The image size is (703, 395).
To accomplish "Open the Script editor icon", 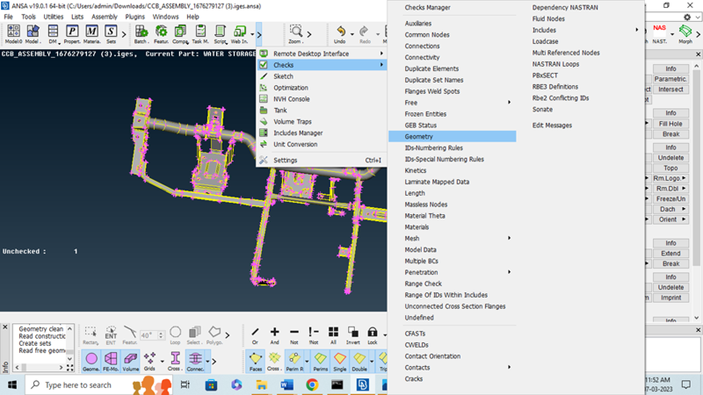I will coord(220,34).
